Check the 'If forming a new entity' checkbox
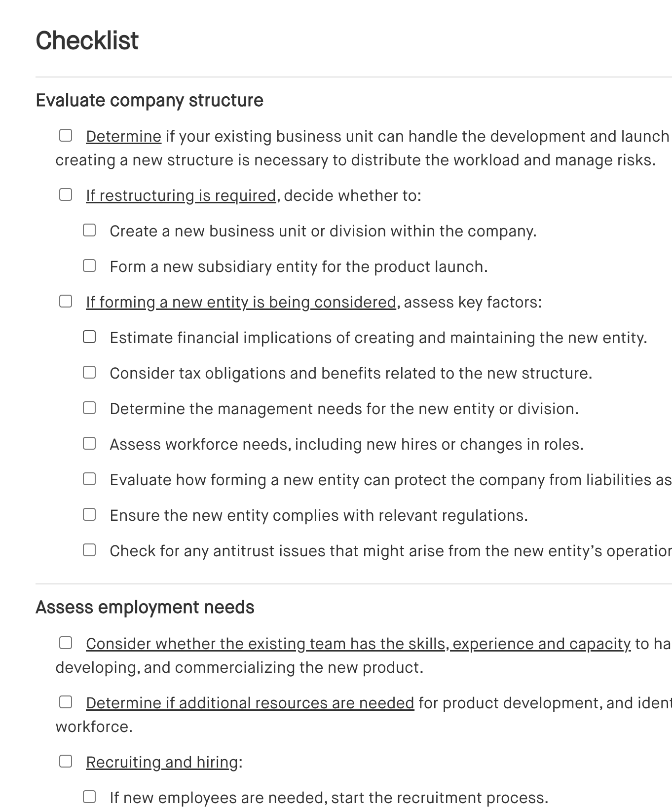Viewport: 672px width, 809px height. point(66,301)
